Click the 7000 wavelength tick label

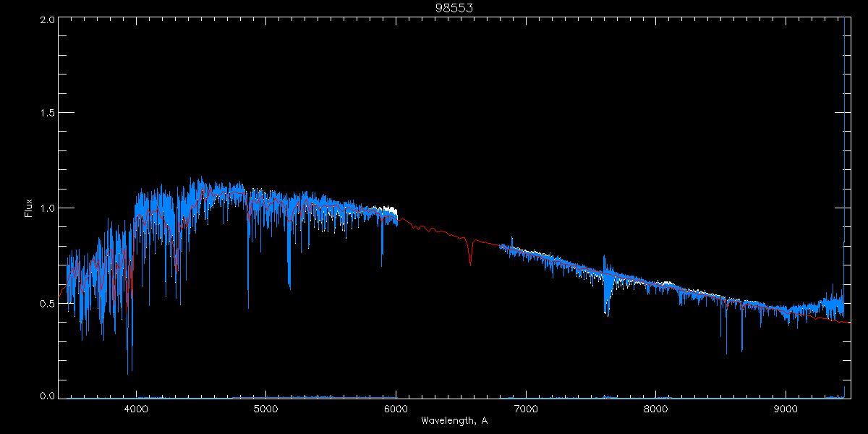[x=526, y=409]
